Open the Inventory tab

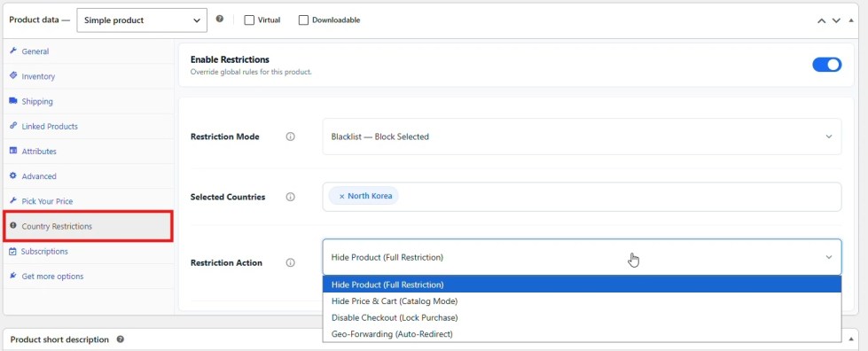[89, 76]
